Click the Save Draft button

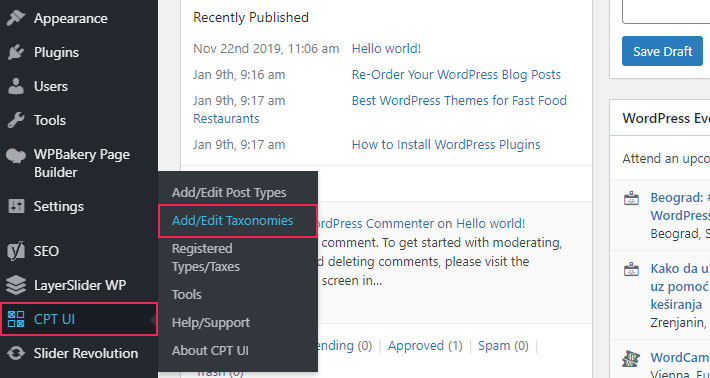click(662, 51)
